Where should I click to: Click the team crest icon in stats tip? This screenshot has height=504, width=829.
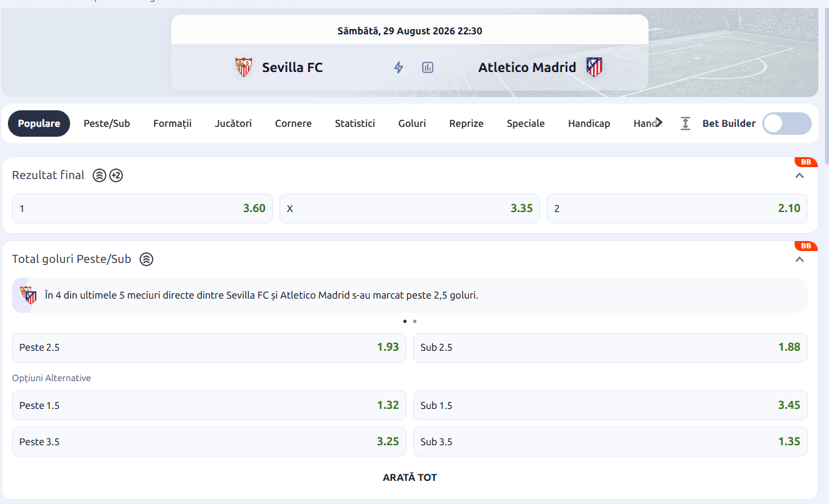click(28, 295)
